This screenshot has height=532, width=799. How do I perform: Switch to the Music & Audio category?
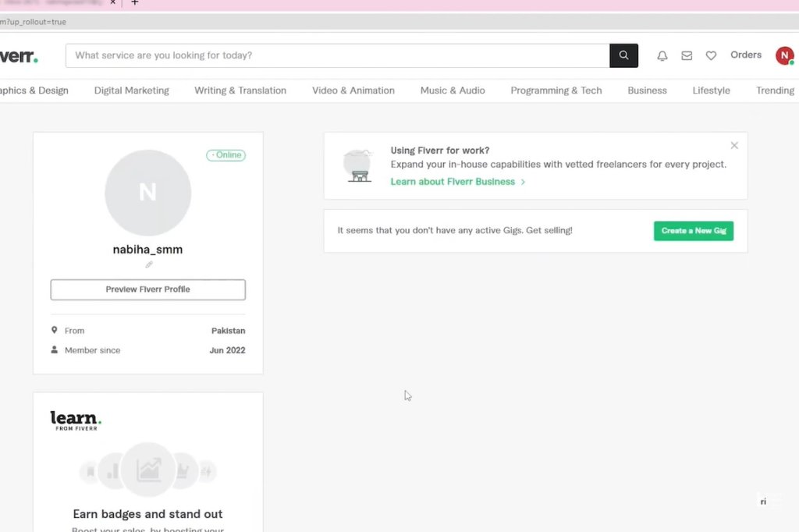tap(453, 90)
